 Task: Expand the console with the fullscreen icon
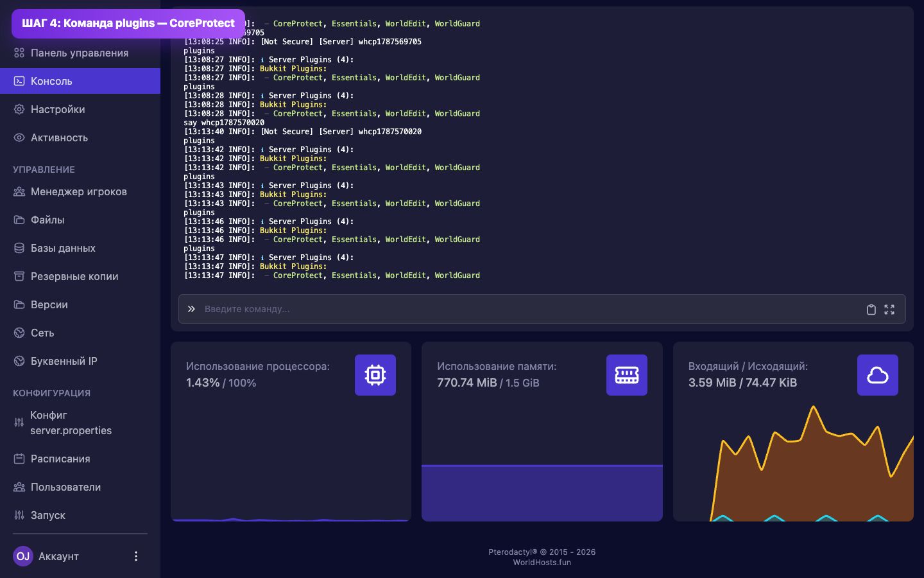coord(889,310)
